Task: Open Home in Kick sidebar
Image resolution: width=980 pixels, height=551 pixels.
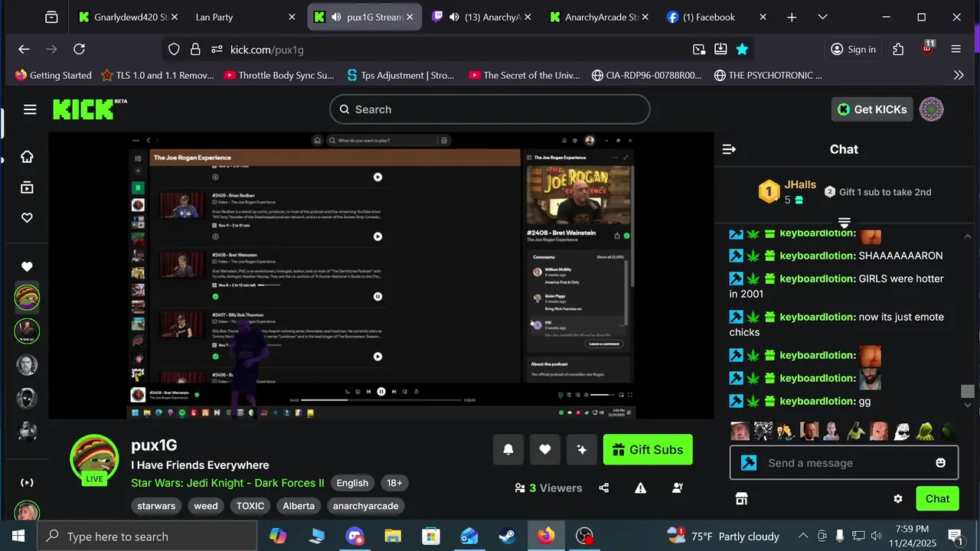Action: coord(27,157)
